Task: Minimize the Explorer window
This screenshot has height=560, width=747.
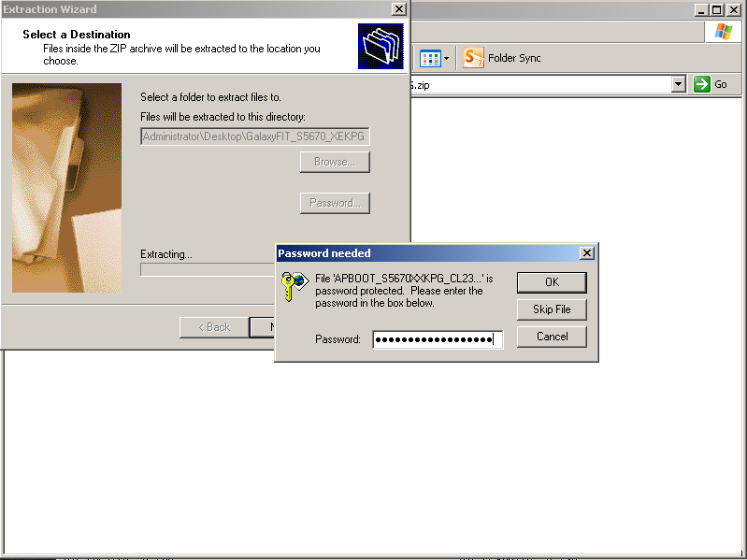Action: [x=700, y=9]
